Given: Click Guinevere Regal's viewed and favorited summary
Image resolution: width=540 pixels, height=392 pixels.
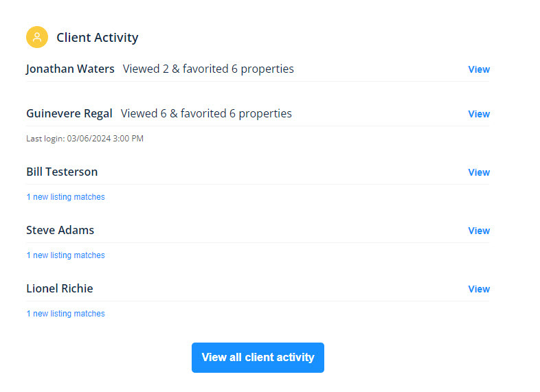Looking at the screenshot, I should click(x=206, y=113).
